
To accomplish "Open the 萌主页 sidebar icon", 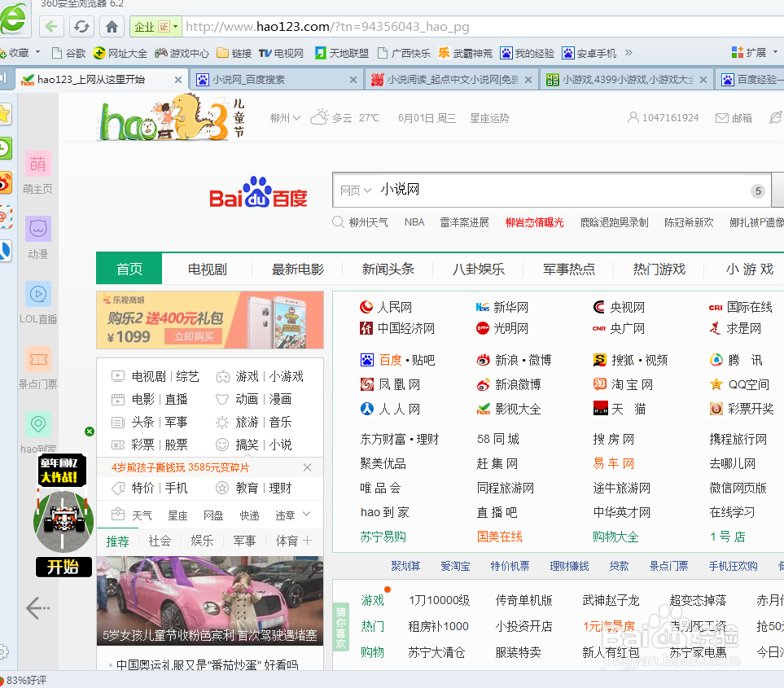I will [38, 164].
